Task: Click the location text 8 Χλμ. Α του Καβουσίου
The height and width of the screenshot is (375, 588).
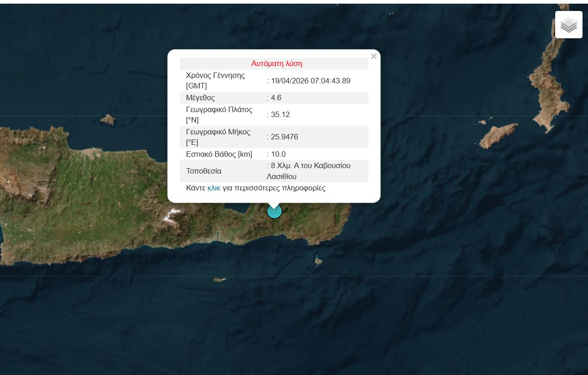Action: pyautogui.click(x=309, y=165)
